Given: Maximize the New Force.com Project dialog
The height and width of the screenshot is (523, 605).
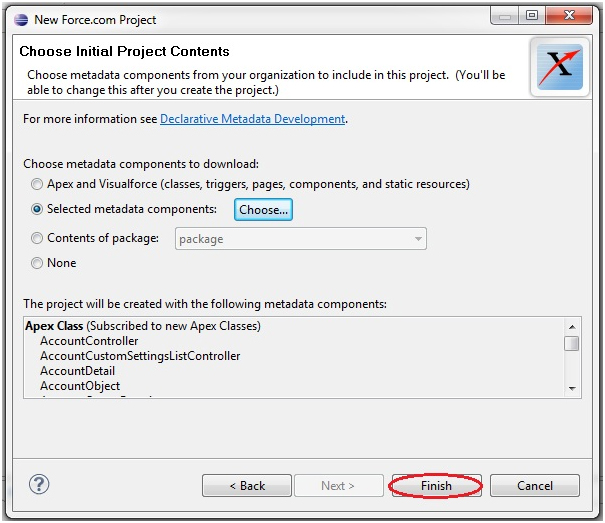Looking at the screenshot, I should tap(532, 15).
